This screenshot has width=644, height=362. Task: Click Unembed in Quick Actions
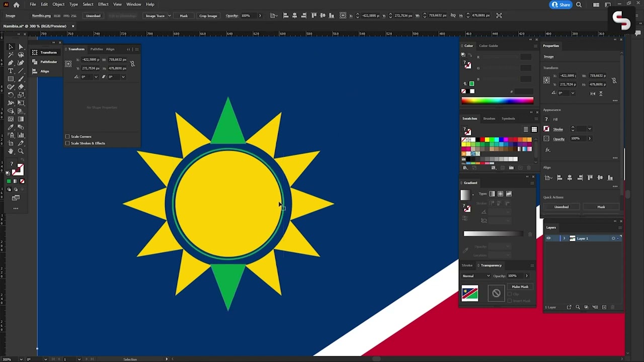pos(561,207)
